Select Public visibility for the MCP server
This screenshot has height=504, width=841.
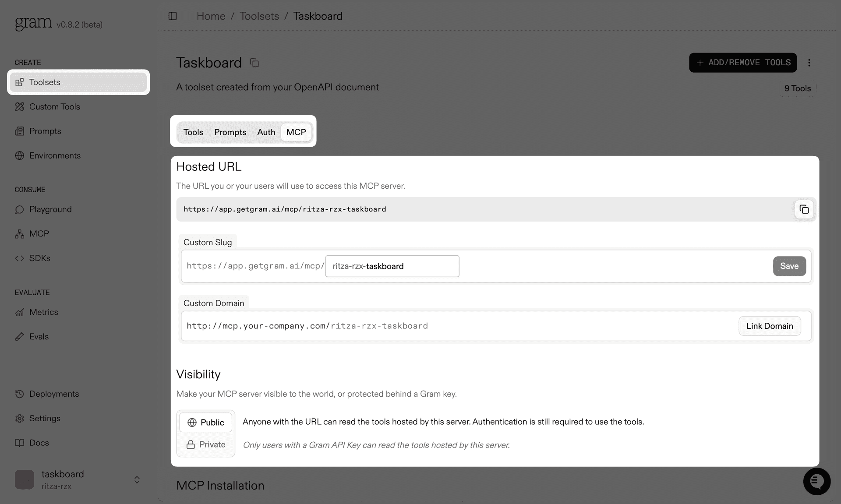[205, 422]
